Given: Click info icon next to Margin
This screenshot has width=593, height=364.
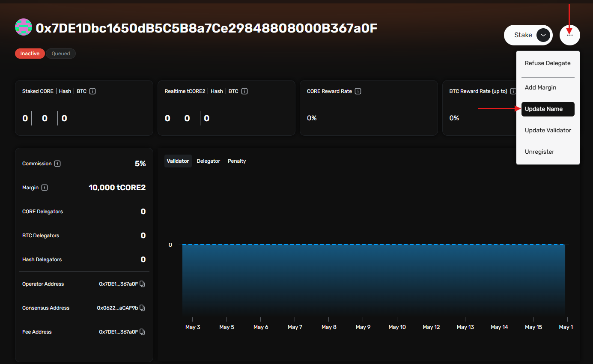Looking at the screenshot, I should point(45,188).
